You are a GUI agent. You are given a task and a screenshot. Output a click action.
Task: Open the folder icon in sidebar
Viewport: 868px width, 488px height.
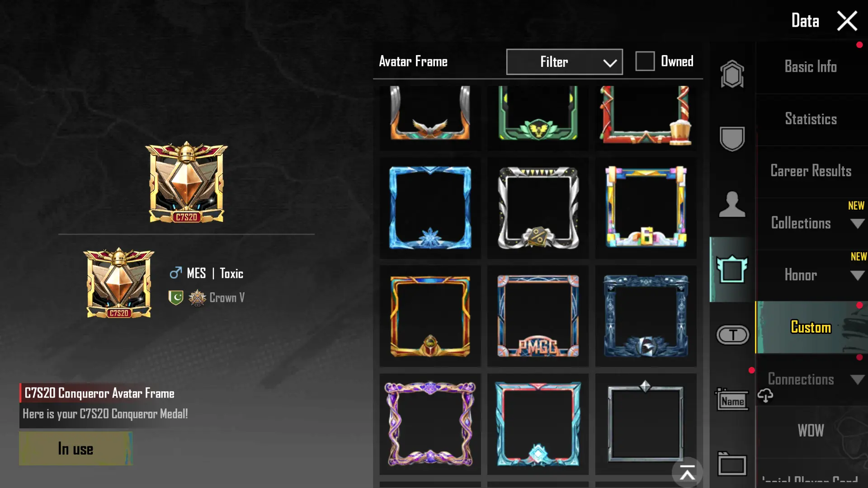click(732, 464)
